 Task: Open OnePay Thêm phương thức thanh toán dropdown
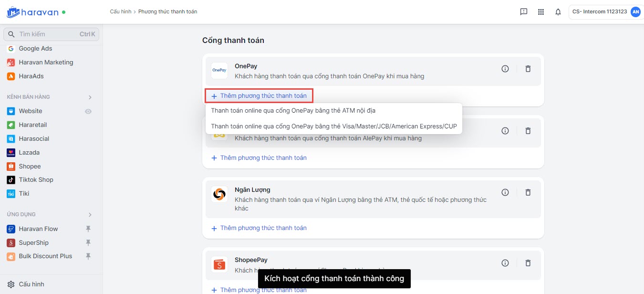point(259,96)
